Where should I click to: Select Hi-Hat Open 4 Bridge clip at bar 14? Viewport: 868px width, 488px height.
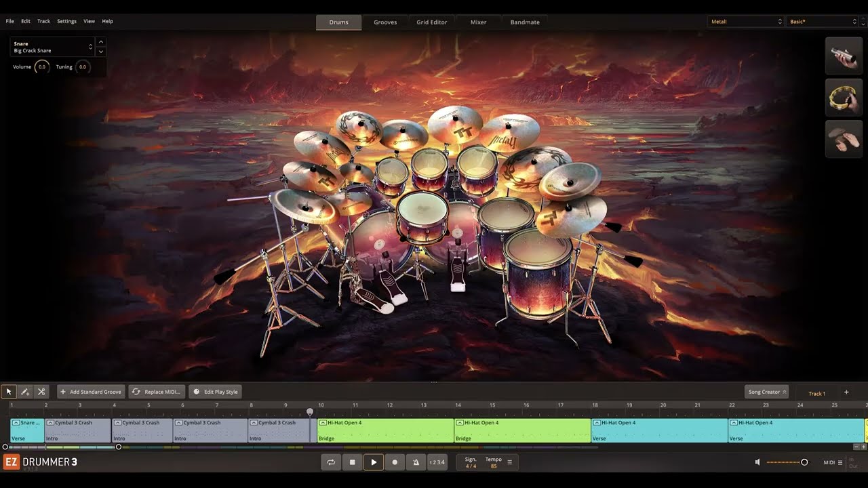coord(523,430)
